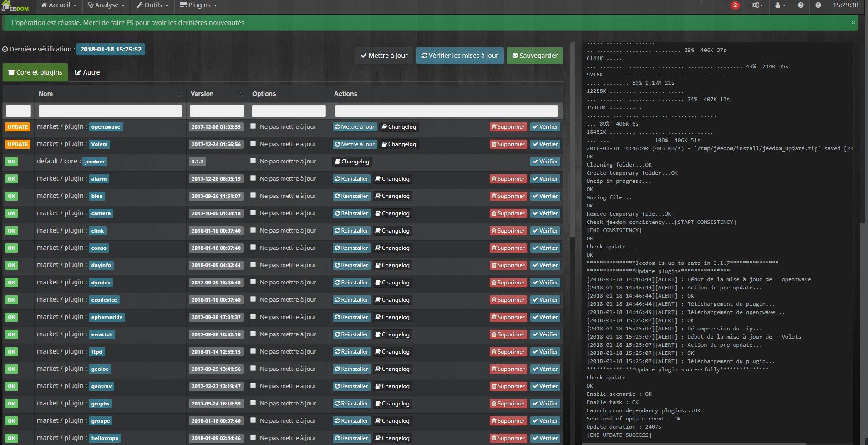This screenshot has width=868, height=445.
Task: Tick Ne pas mettre à jour for openzwave
Action: [x=253, y=126]
